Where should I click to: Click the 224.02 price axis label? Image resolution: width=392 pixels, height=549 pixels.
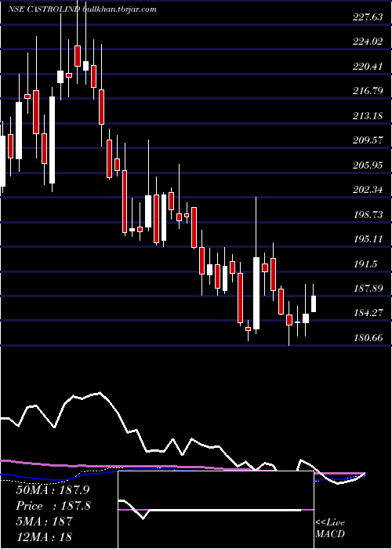click(368, 42)
